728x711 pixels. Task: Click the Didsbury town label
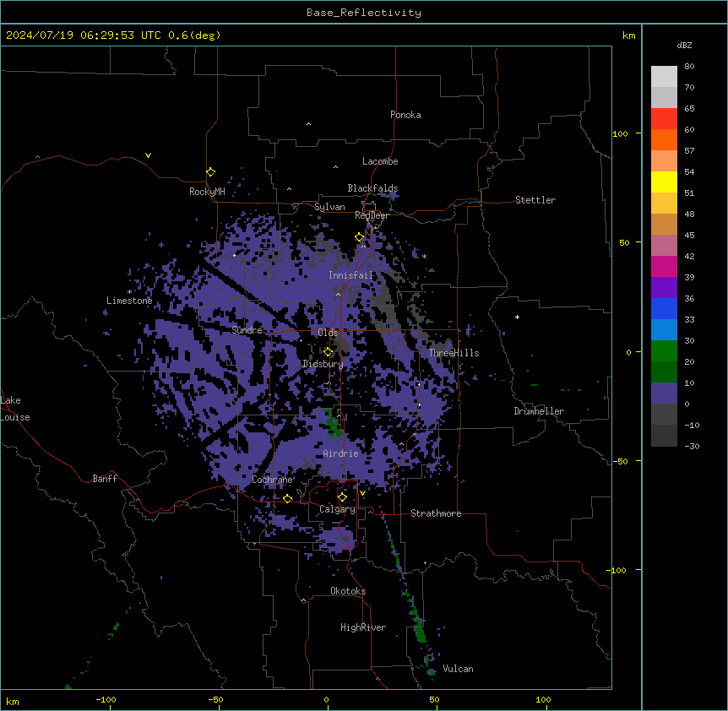pos(323,364)
